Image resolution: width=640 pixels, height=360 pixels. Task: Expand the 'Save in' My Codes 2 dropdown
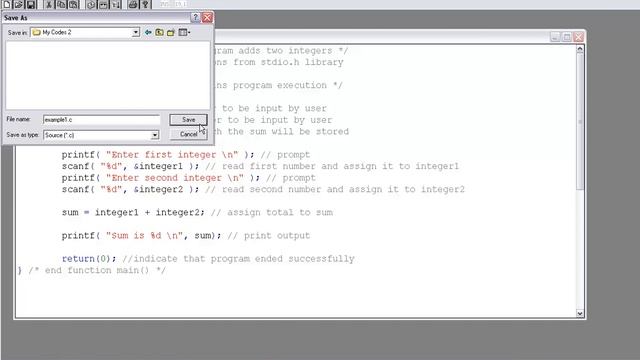136,32
